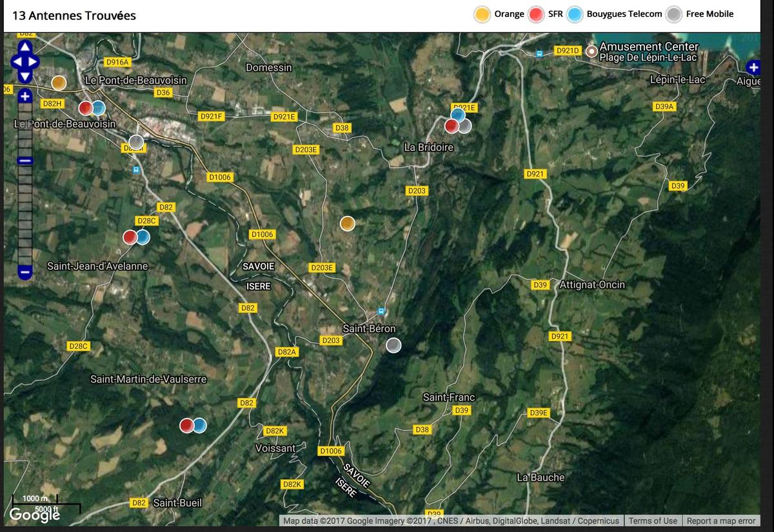Pan the map right with the arrow
774x532 pixels.
coord(34,63)
